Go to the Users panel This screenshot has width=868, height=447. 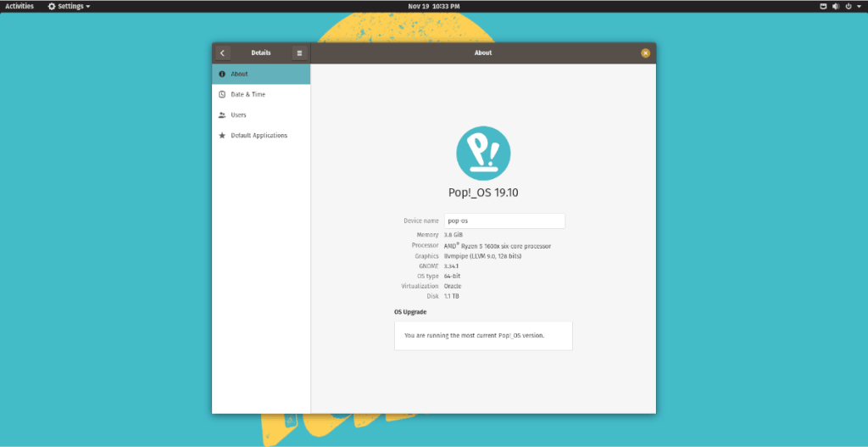pos(261,115)
